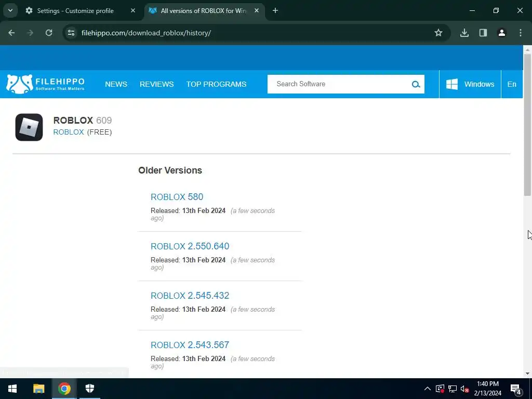Viewport: 532px width, 399px height.
Task: Open the ROBLOX 2.543.567 version link
Action: tap(190, 345)
